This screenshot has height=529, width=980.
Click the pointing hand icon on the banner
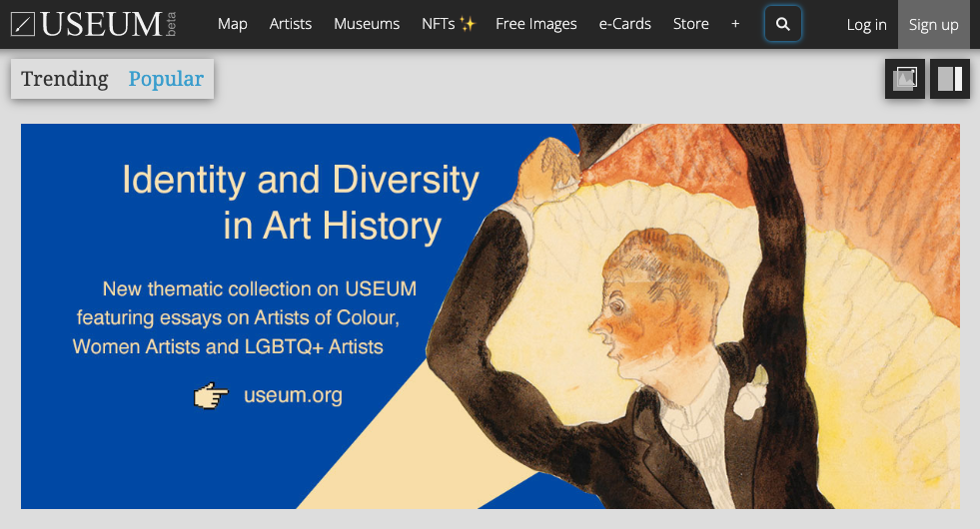coord(211,396)
